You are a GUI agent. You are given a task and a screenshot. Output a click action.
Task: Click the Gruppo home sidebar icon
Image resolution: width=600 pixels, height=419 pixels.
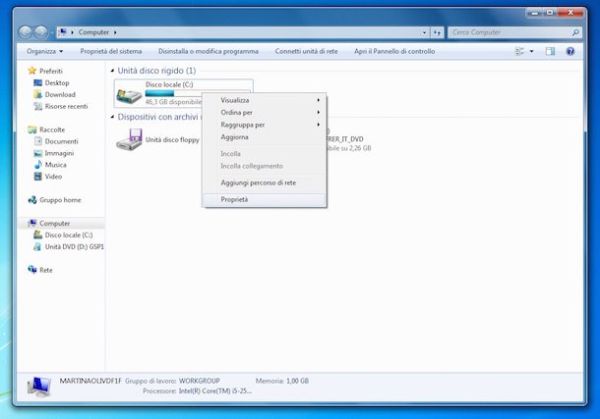click(33, 200)
